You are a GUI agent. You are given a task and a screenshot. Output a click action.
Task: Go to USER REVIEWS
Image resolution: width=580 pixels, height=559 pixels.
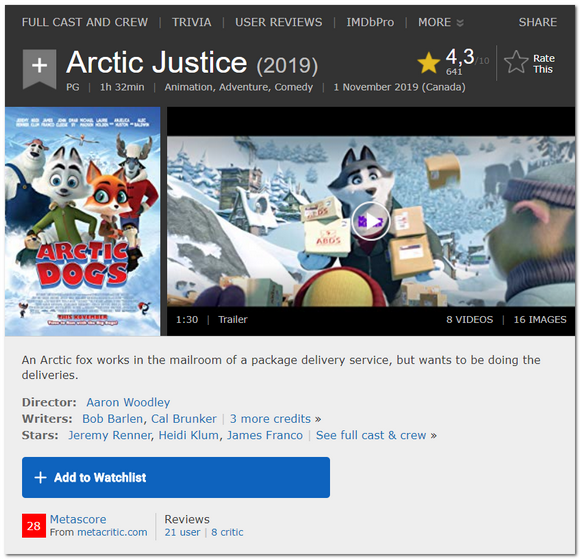(x=279, y=22)
